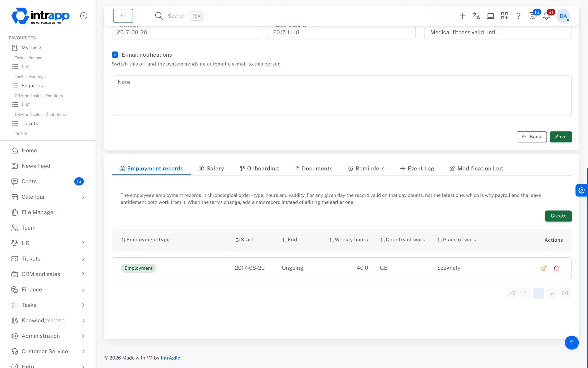Click the plus quick-add icon
The image size is (588, 368).
[x=462, y=16]
